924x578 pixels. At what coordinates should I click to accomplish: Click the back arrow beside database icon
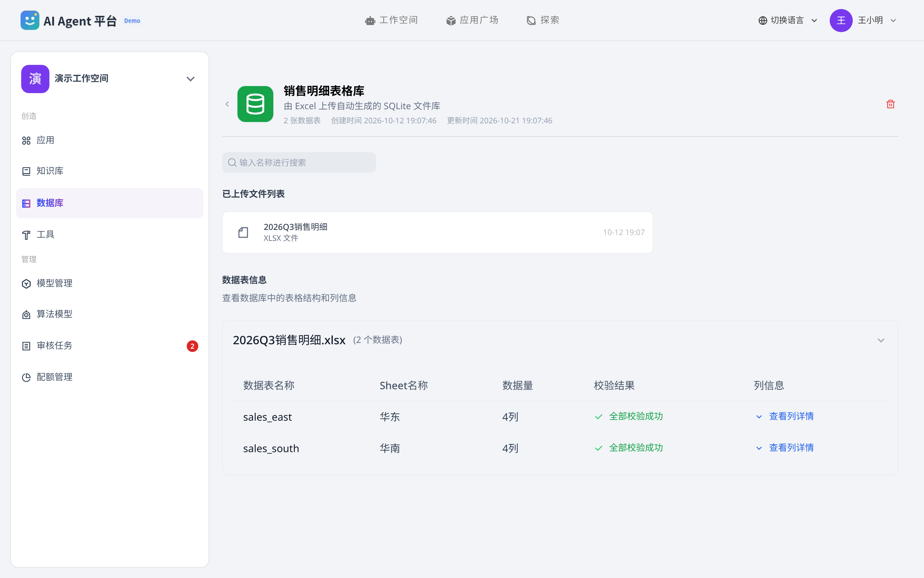[227, 104]
